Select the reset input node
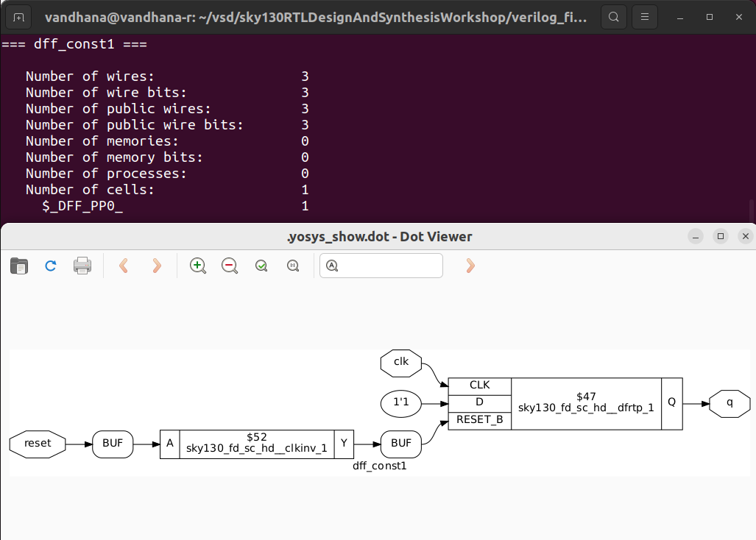756x540 pixels. tap(36, 444)
